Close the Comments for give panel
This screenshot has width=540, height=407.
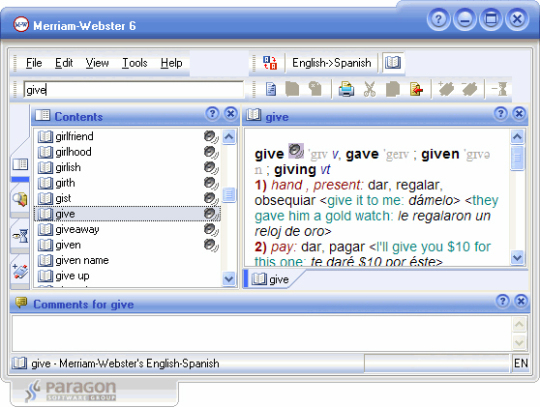pyautogui.click(x=521, y=301)
